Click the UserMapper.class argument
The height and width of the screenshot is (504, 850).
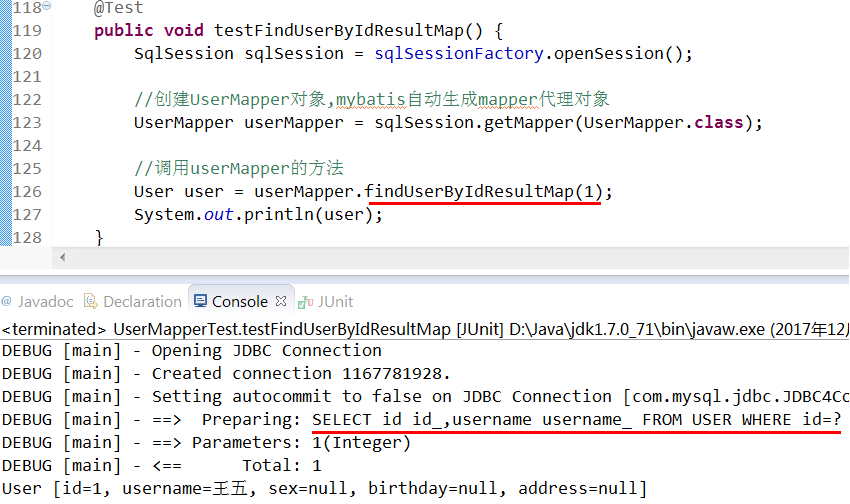click(663, 122)
